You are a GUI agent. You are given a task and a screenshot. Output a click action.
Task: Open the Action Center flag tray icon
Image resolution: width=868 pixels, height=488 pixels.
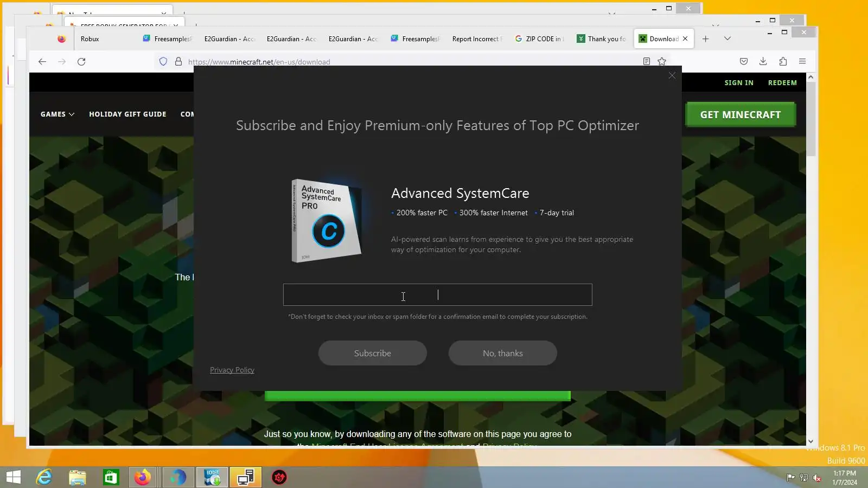791,478
